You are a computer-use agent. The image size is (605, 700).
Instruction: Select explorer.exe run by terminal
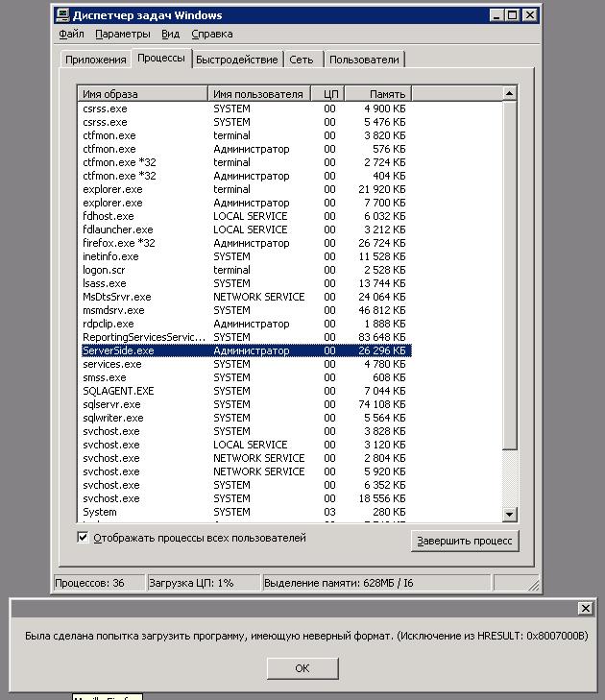tap(246, 189)
